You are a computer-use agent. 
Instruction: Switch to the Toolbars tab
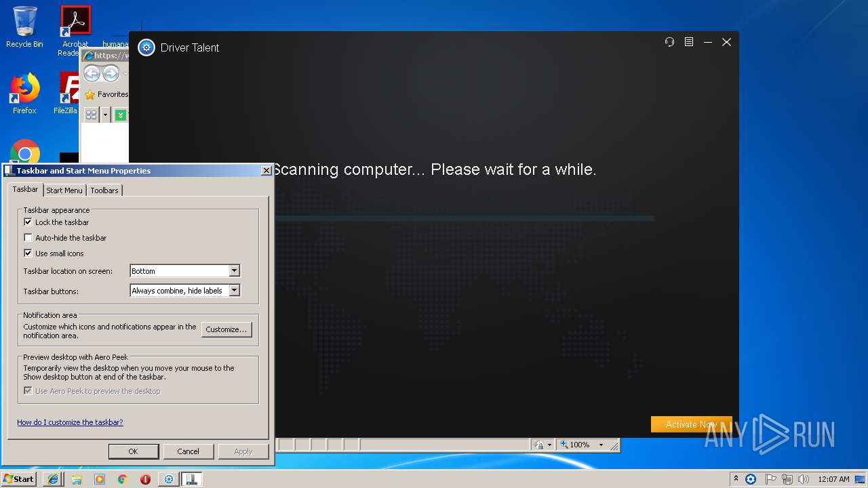point(104,190)
